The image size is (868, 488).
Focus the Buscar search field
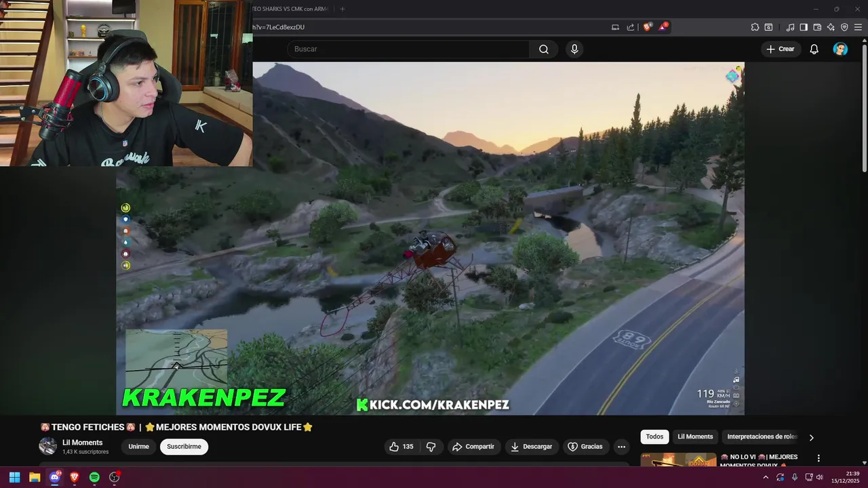point(408,49)
